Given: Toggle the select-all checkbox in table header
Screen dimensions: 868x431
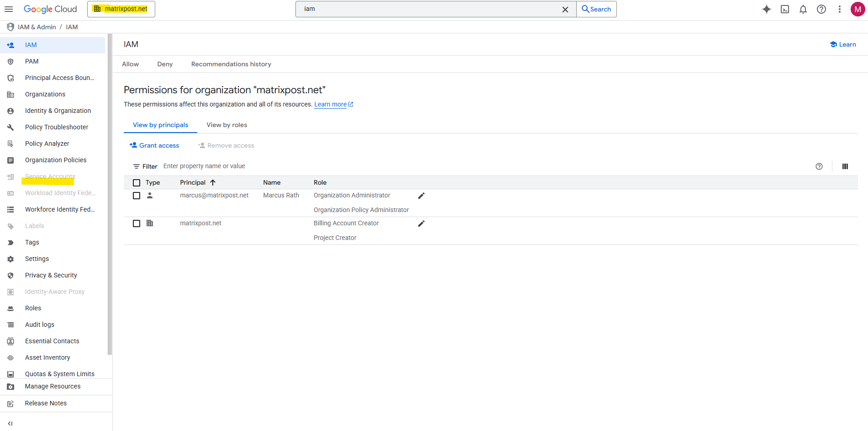Looking at the screenshot, I should tap(137, 183).
